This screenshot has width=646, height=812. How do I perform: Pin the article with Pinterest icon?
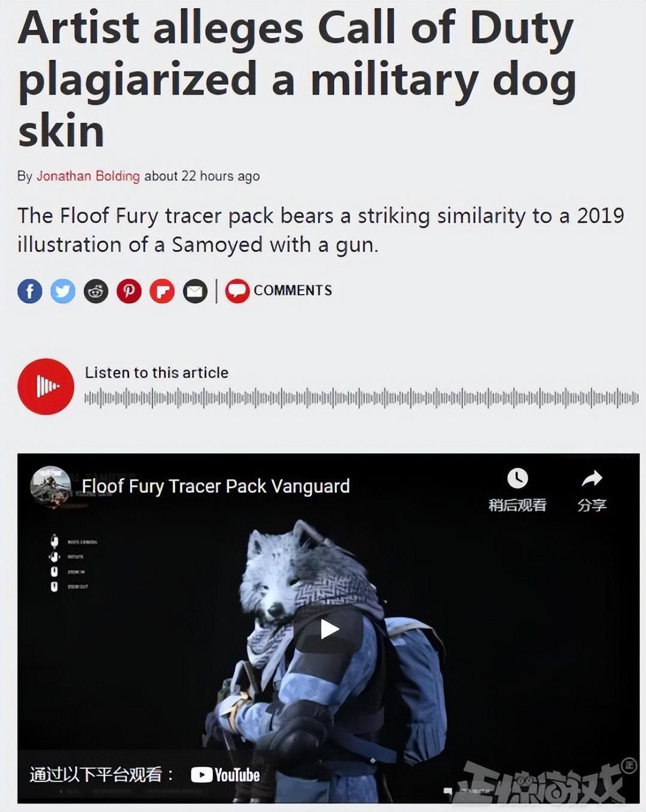(129, 291)
